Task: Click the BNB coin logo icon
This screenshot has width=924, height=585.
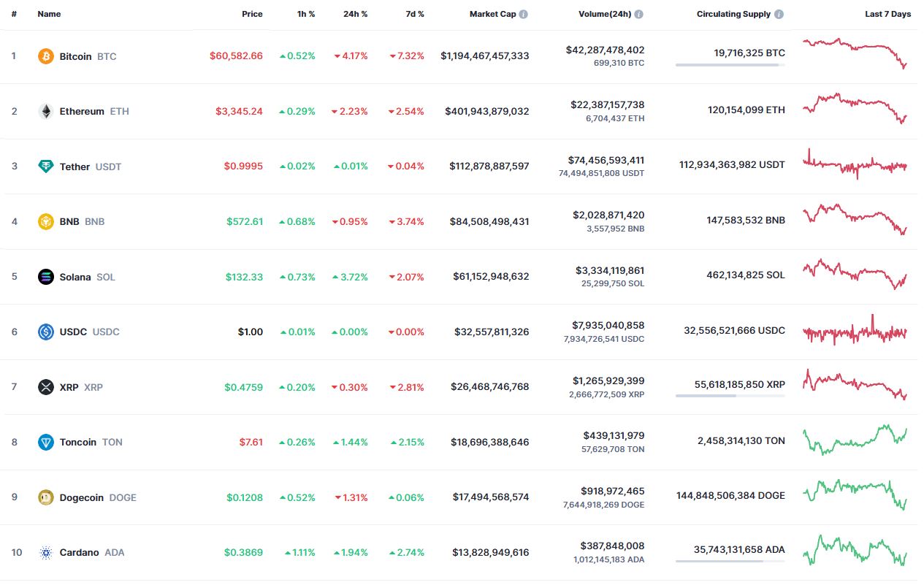Action: [46, 221]
